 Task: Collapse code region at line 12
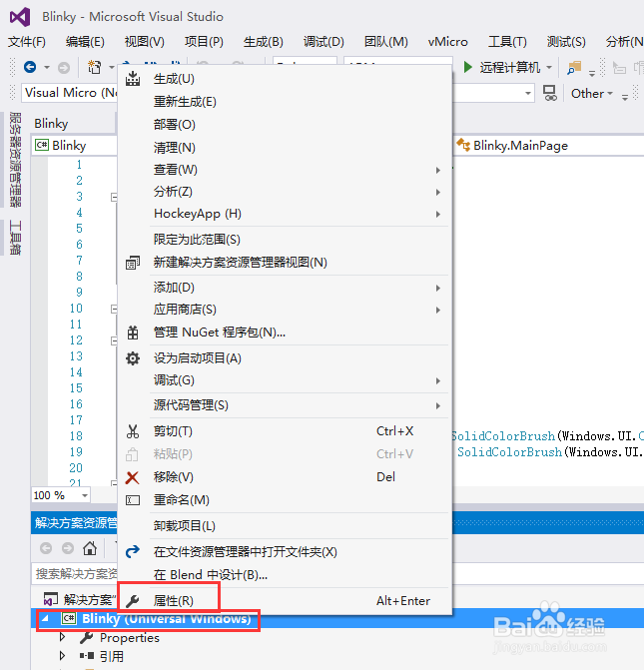114,340
